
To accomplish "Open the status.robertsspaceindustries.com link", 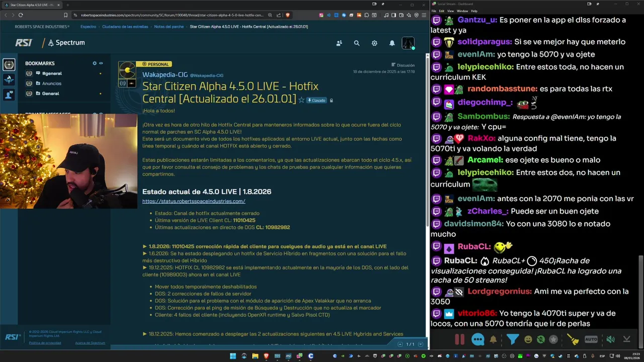I will tap(194, 201).
